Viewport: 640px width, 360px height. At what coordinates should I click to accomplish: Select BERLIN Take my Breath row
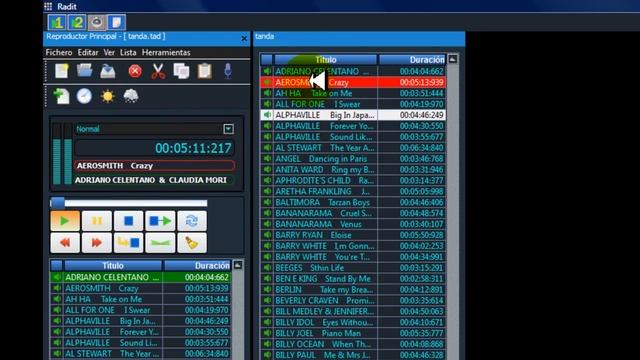pos(353,290)
